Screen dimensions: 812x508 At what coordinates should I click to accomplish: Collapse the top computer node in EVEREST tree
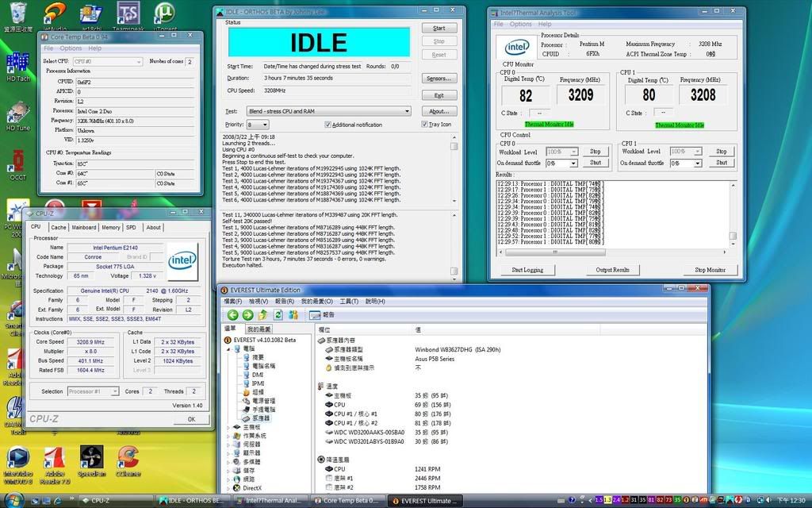pos(228,348)
